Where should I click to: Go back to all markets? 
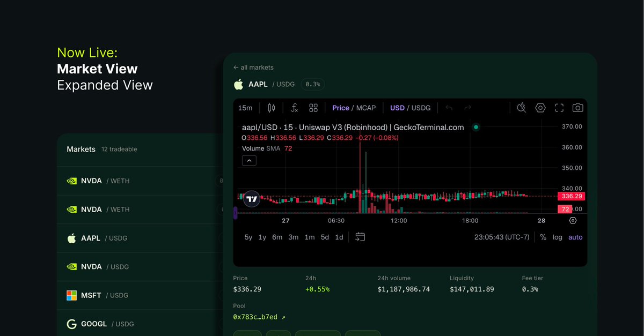(253, 68)
